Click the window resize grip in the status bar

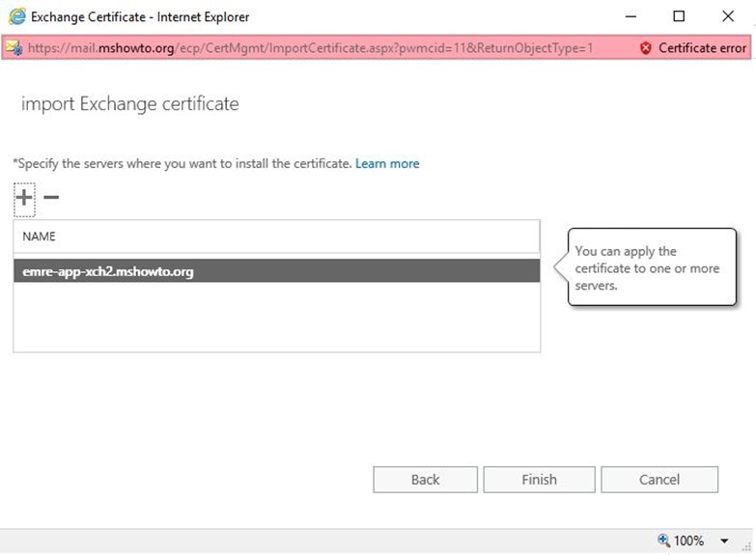(x=746, y=546)
